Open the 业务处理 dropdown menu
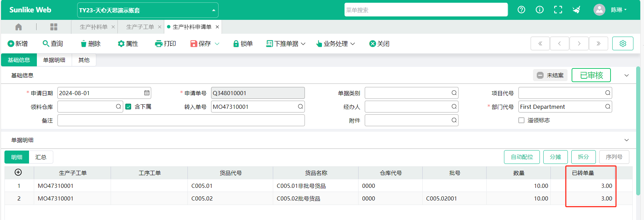644x220 pixels. (x=335, y=43)
